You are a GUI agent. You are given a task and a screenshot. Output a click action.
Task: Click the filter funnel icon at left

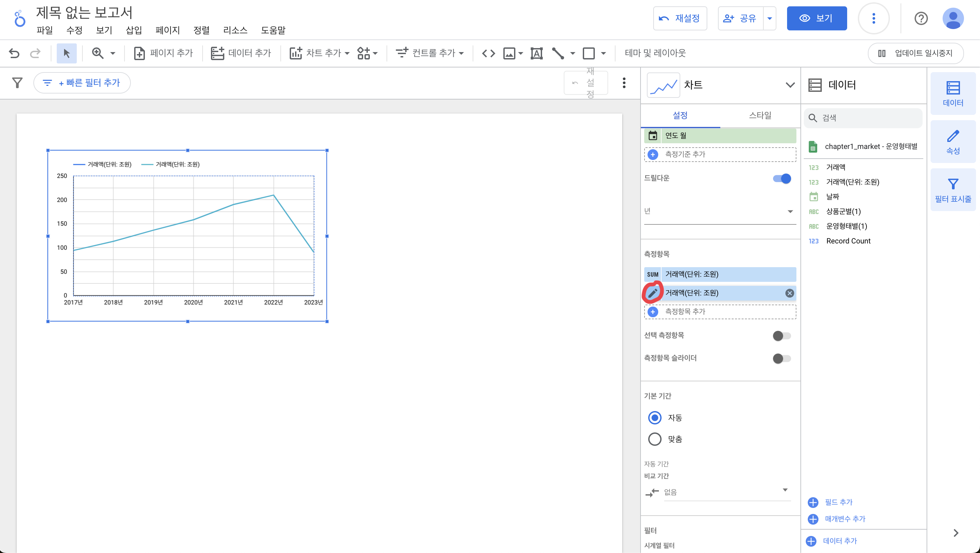(17, 82)
